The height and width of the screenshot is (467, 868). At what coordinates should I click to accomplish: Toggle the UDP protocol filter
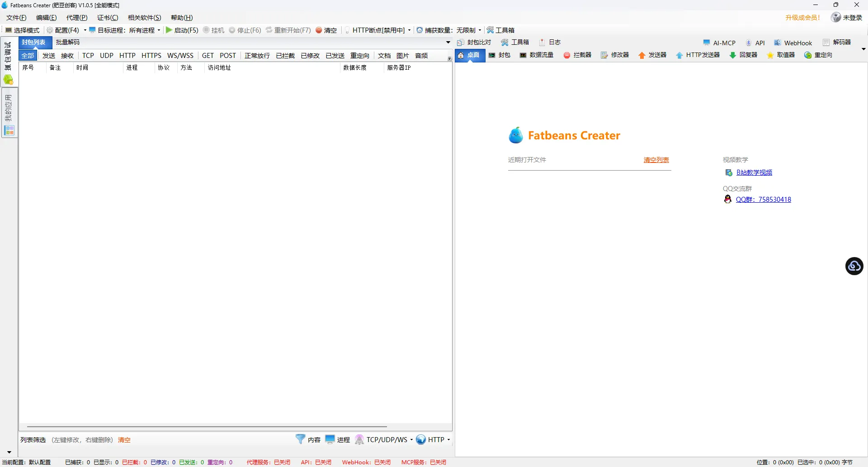(107, 56)
